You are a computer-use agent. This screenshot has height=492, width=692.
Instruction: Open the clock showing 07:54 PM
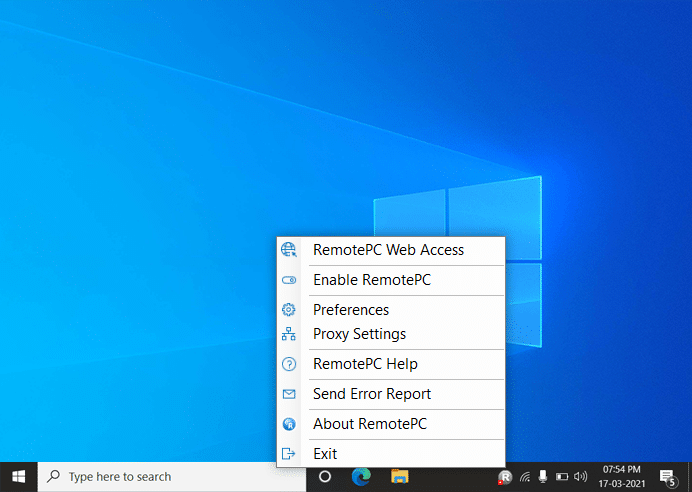point(621,477)
